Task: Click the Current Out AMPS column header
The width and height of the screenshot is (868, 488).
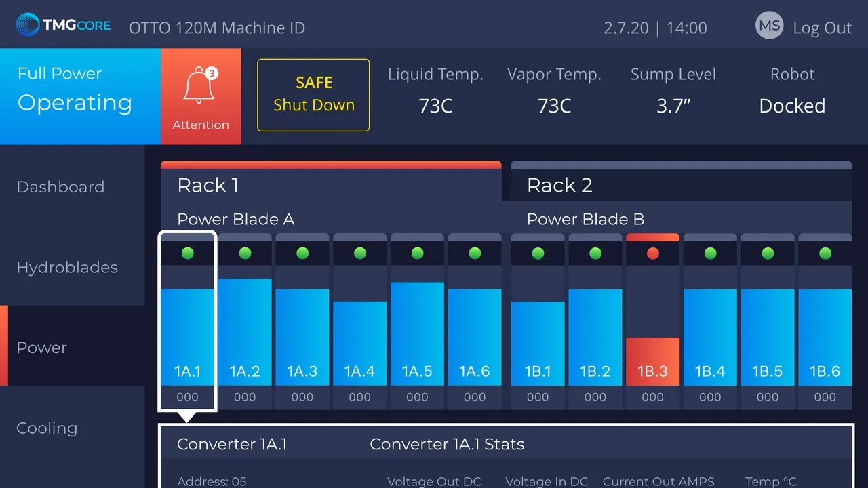Action: click(x=658, y=482)
